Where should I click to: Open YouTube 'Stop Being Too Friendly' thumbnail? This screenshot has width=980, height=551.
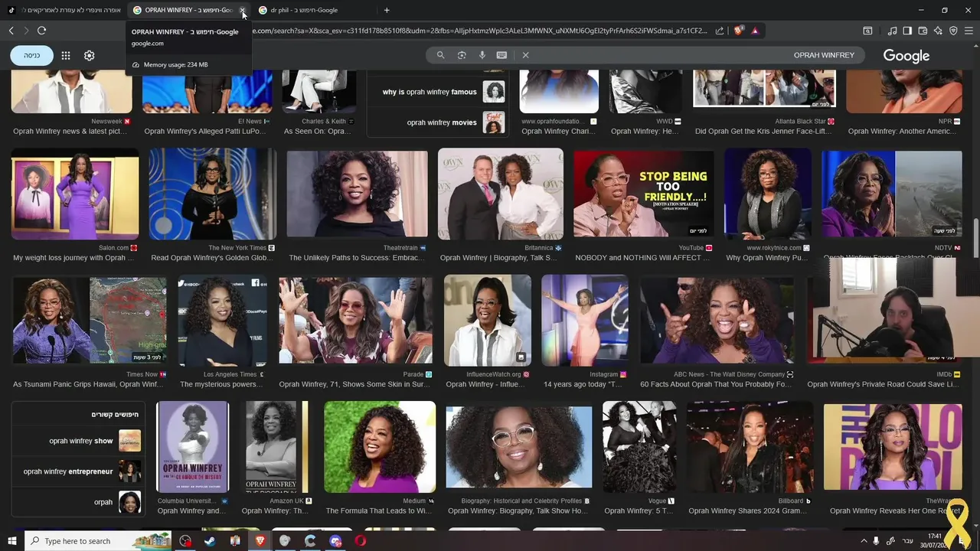(x=644, y=194)
